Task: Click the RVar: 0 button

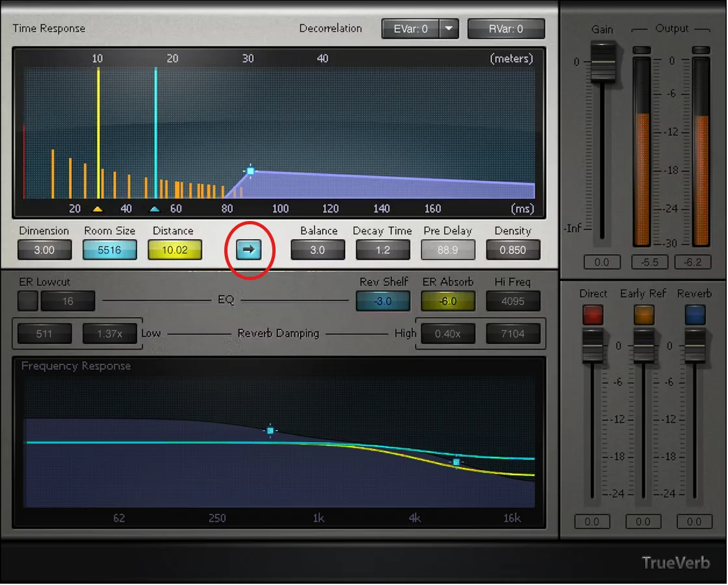Action: click(x=506, y=29)
